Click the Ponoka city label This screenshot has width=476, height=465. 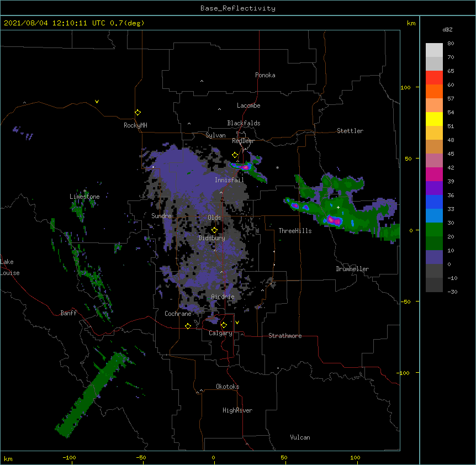[x=265, y=75]
